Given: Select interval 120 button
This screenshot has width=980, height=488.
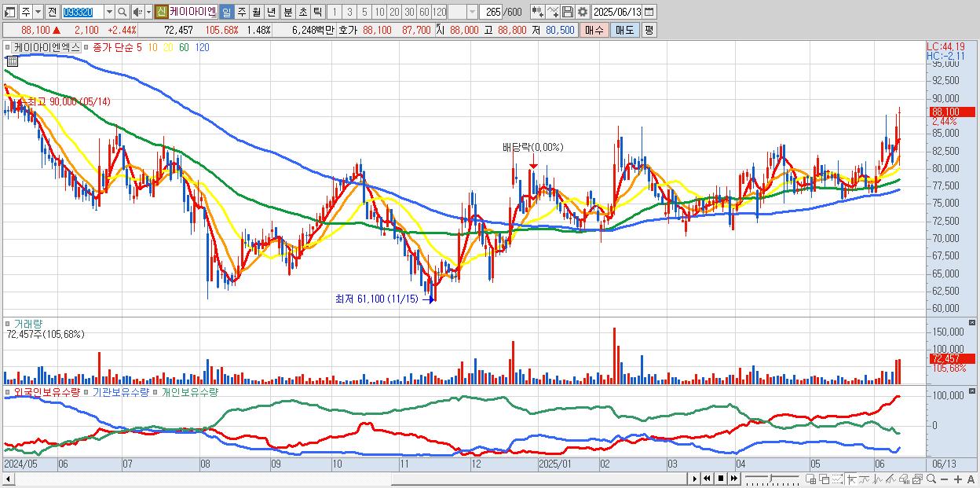Looking at the screenshot, I should pyautogui.click(x=439, y=12).
